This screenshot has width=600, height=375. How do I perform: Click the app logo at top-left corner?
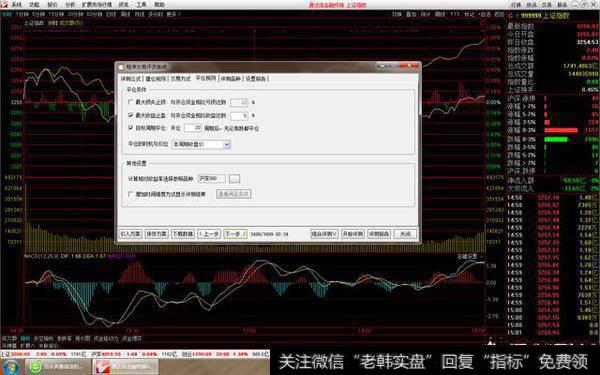click(x=4, y=4)
